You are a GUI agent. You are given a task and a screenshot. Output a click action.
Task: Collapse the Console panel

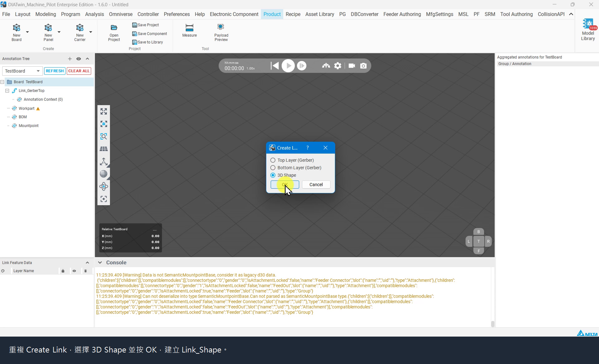click(x=100, y=262)
